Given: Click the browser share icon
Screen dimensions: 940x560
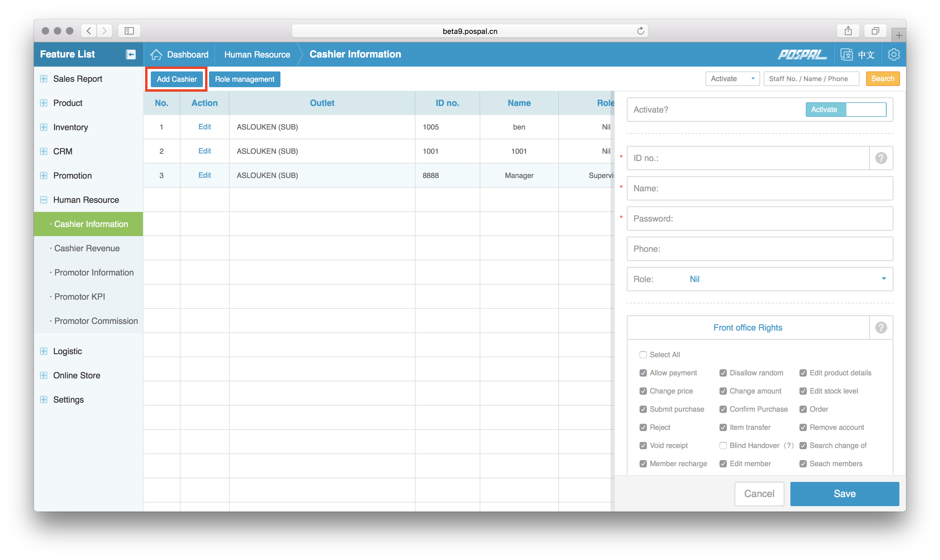Looking at the screenshot, I should click(x=848, y=31).
